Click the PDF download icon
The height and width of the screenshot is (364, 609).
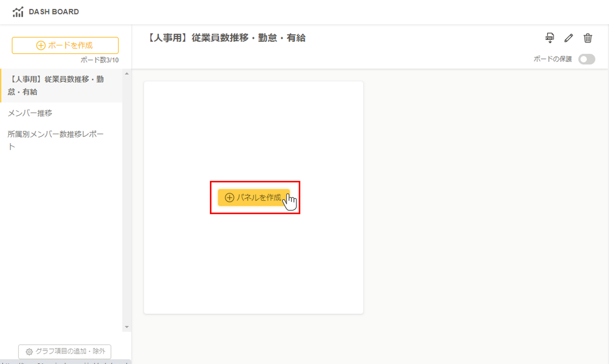tap(550, 38)
